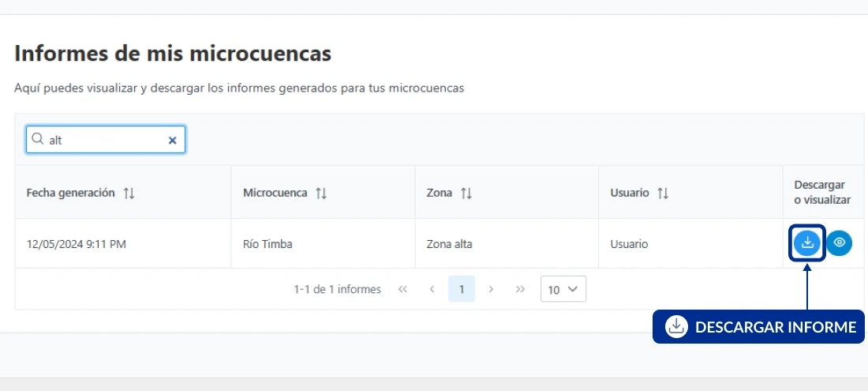Screen dimensions: 868x391
Task: Download the Río Timba report
Action: click(807, 243)
